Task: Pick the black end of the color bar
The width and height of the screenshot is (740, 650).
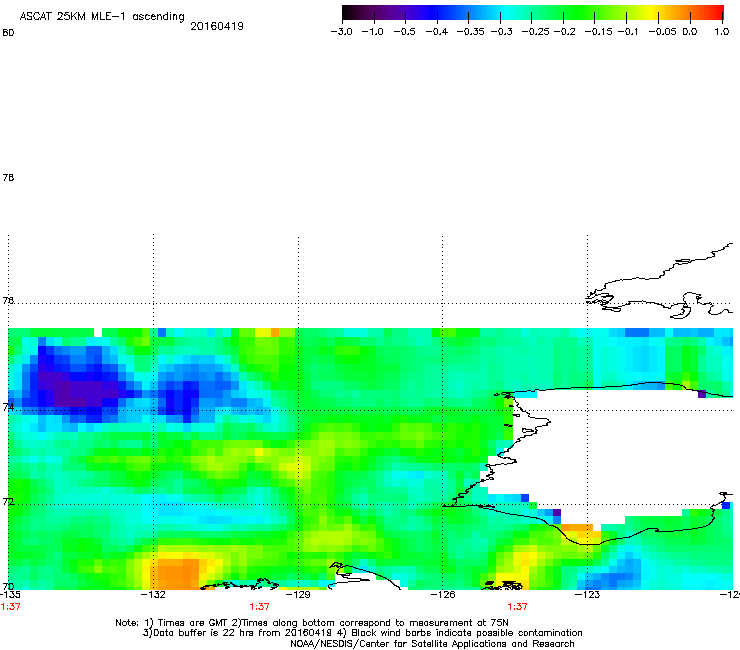Action: [348, 13]
